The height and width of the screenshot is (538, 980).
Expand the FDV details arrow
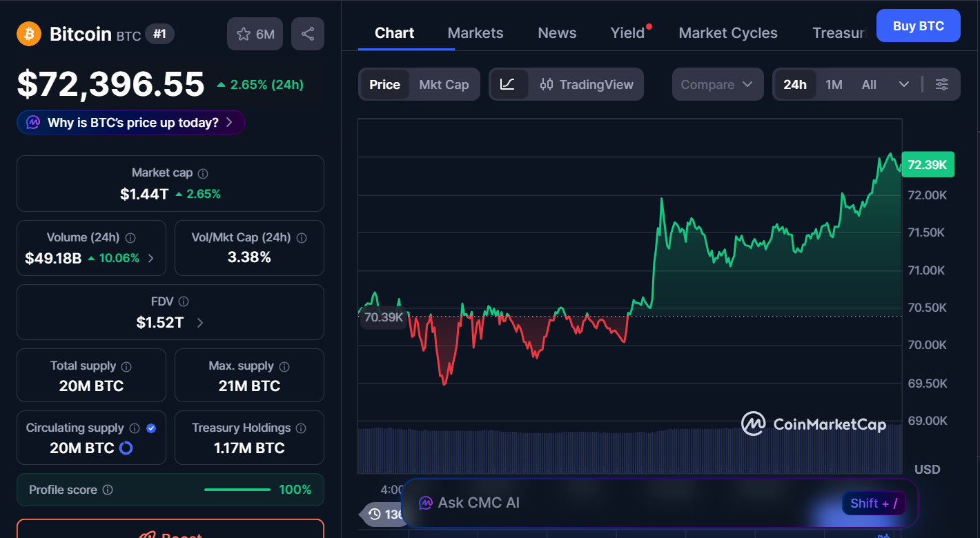[200, 323]
